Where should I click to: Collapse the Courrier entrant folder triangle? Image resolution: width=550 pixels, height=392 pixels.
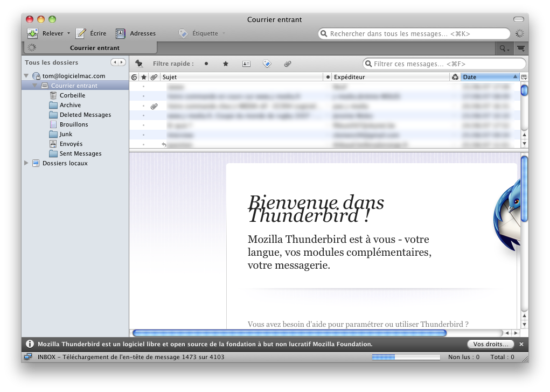pos(34,86)
